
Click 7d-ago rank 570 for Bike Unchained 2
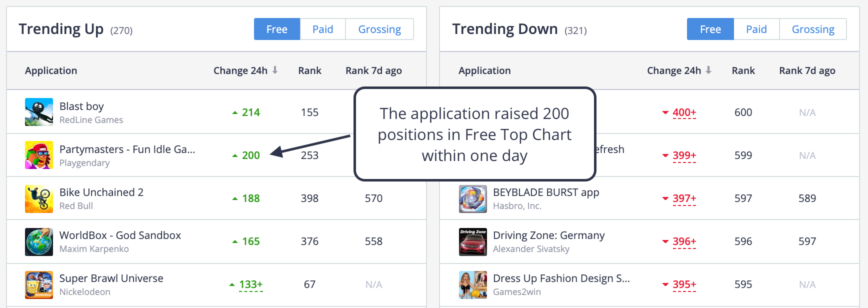coord(373,198)
